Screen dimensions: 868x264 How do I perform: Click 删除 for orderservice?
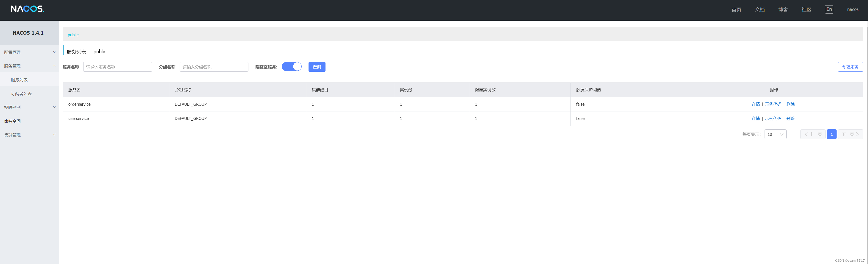[790, 104]
